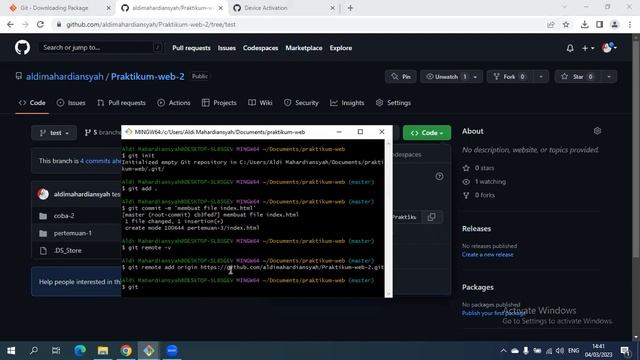Switch to the Projects tab
The height and width of the screenshot is (360, 640).
tap(219, 103)
